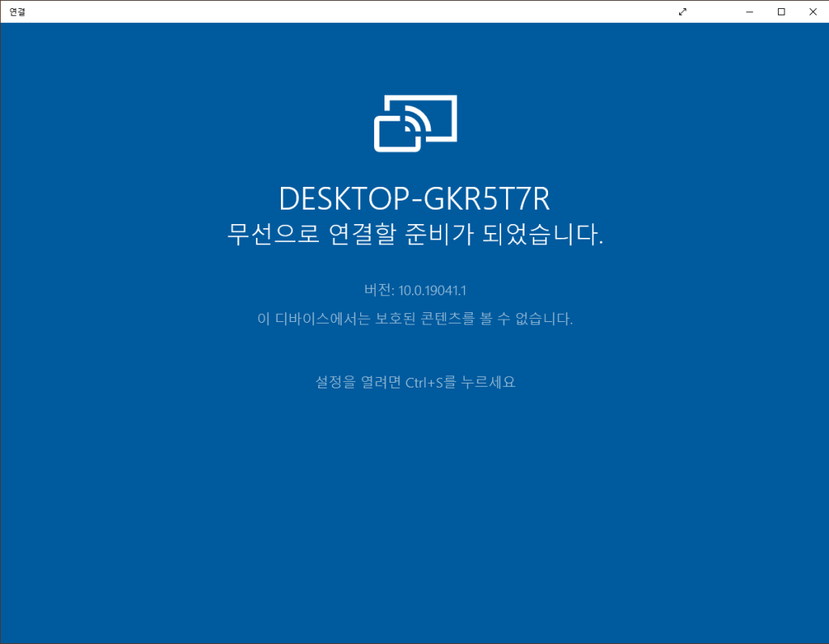
Task: Maximize the 연결 window
Action: [781, 11]
